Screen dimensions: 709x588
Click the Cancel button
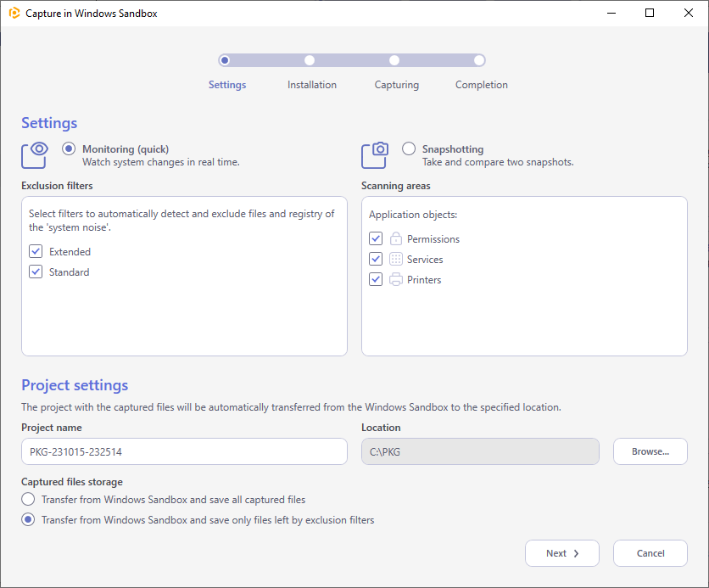pyautogui.click(x=650, y=553)
